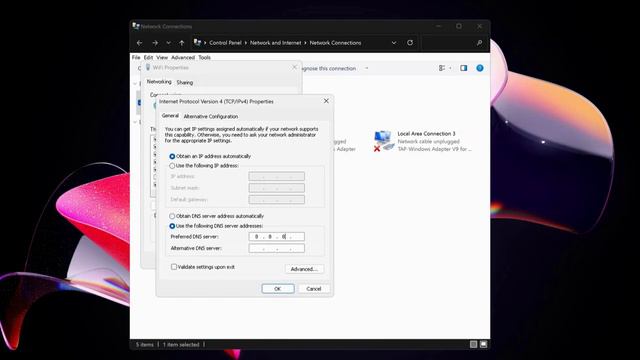Select the General tab
Viewport: 640px width, 360px height.
[170, 116]
